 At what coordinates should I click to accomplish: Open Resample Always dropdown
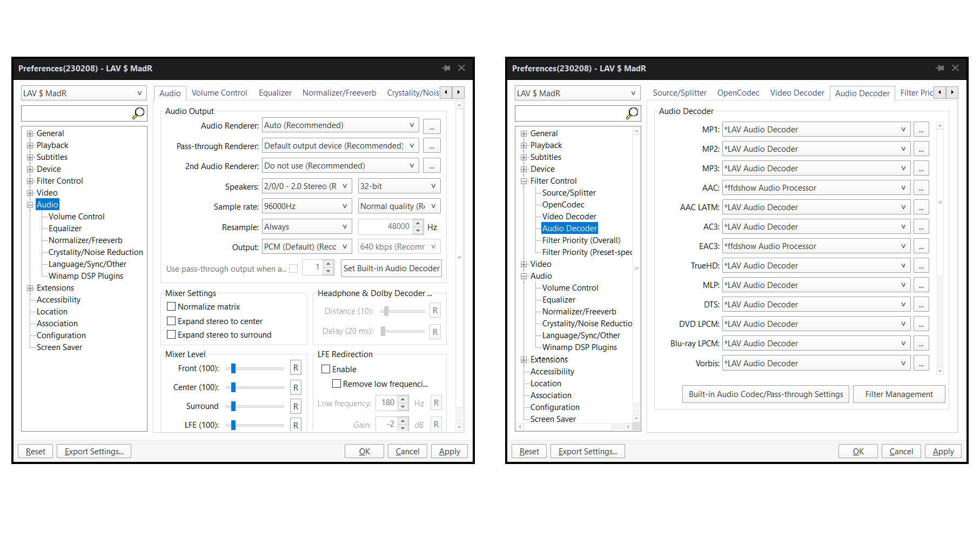point(307,227)
